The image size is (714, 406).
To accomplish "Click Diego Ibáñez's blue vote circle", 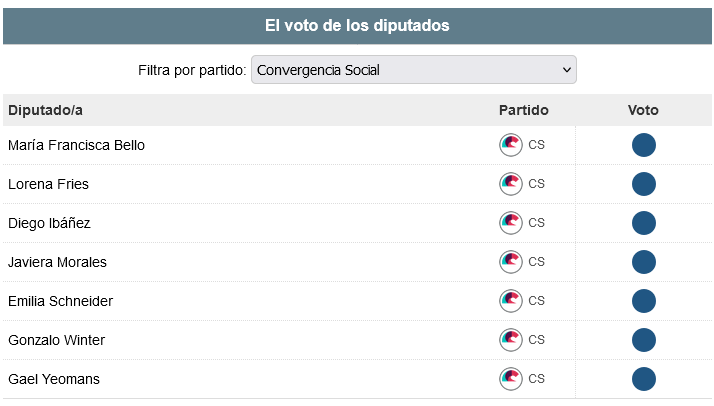I will click(x=644, y=223).
